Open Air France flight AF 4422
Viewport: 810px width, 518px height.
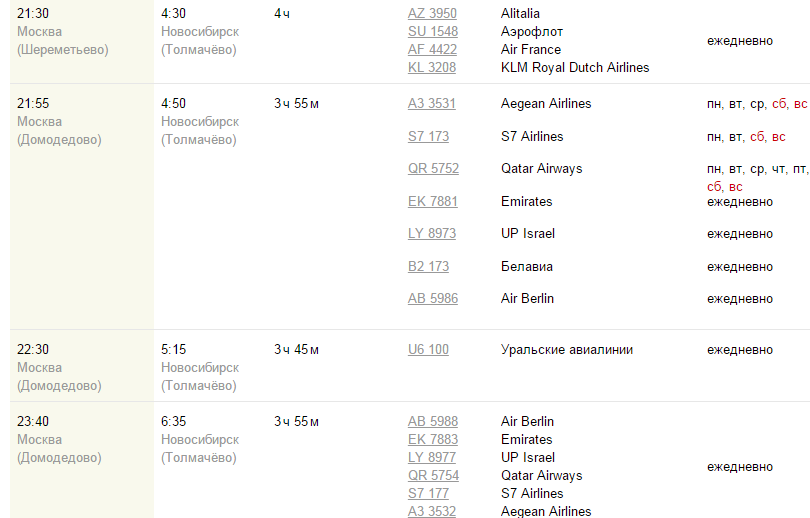tap(432, 50)
